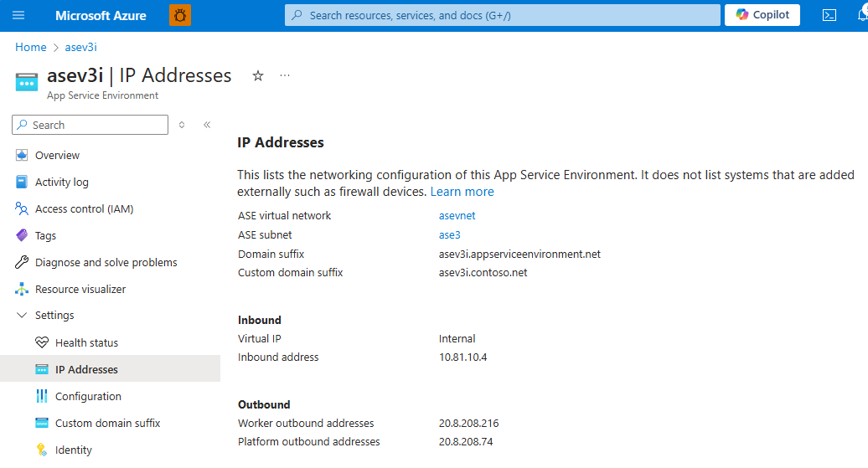Click the Worker outbound addresses label
Screen dimensions: 868x468
point(306,423)
